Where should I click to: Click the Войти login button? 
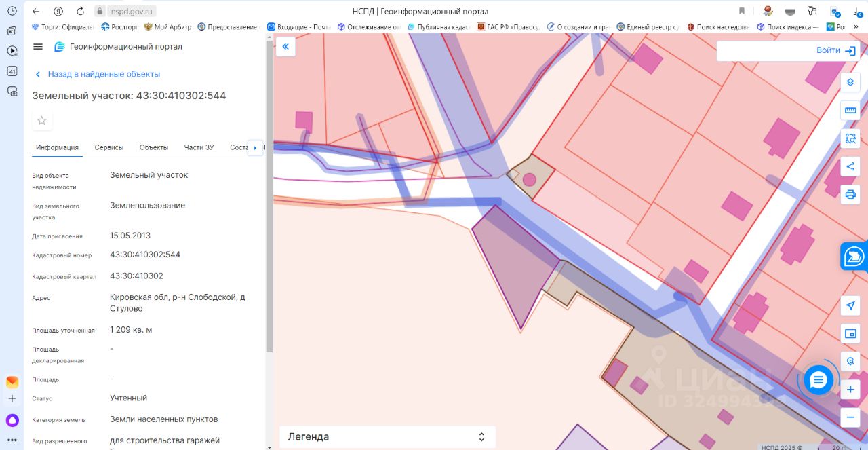click(837, 50)
